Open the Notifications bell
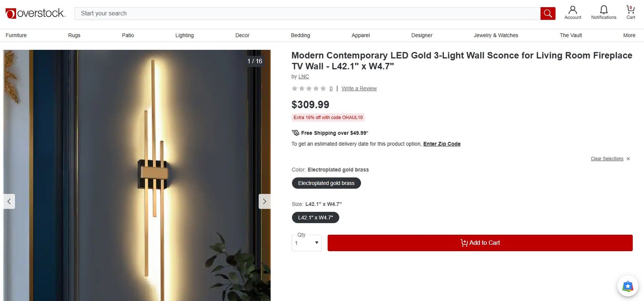The width and height of the screenshot is (644, 301). point(603,12)
